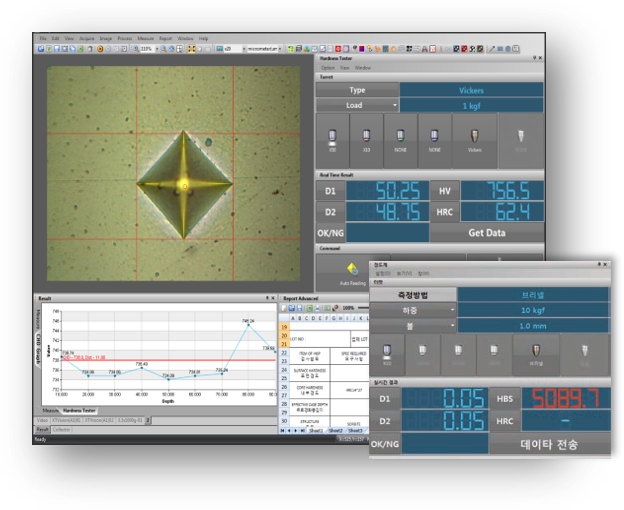Image resolution: width=624 pixels, height=510 pixels.
Task: Click the blue rectangle shape tool icon
Action: click(500, 49)
